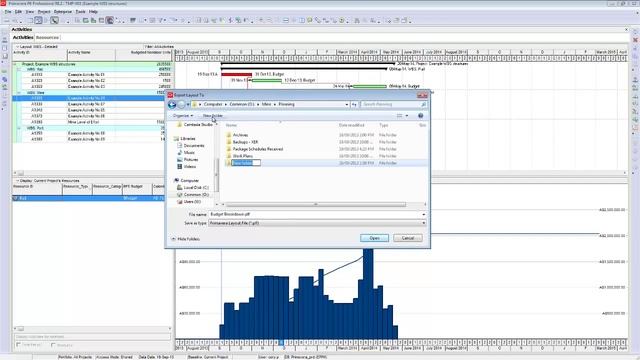Open the Layout: WBS - Detailed options bar

click(x=37, y=47)
